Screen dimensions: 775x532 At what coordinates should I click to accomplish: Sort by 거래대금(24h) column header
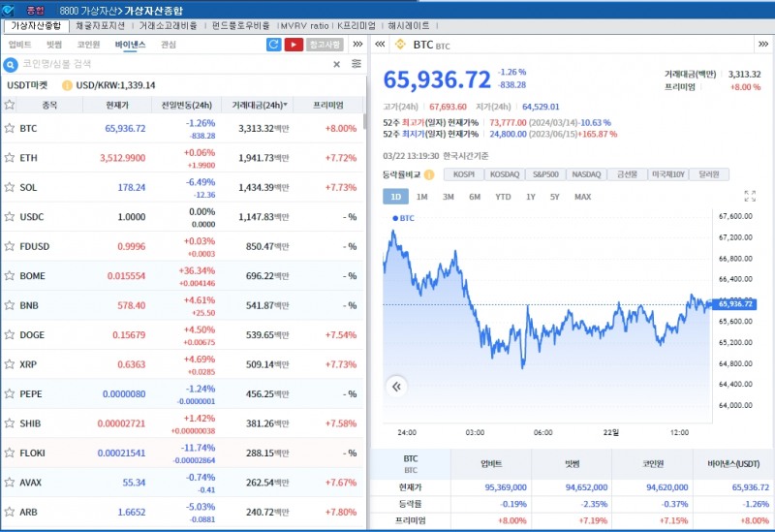point(259,105)
